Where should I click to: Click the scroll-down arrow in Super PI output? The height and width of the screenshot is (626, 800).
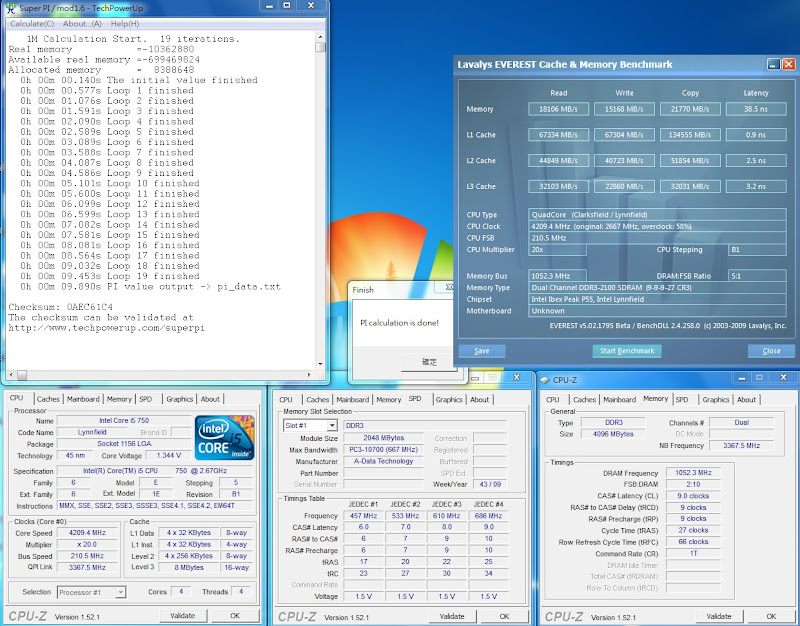pos(320,364)
